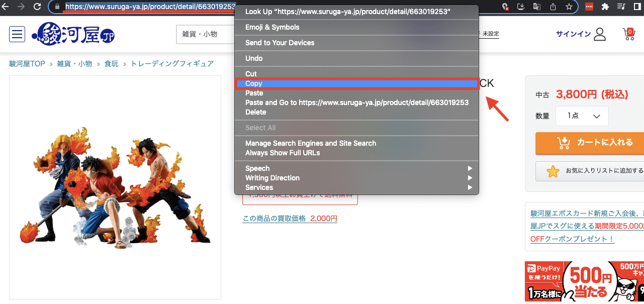Add item with カートに入れる button
The image size is (644, 304).
coord(590,143)
